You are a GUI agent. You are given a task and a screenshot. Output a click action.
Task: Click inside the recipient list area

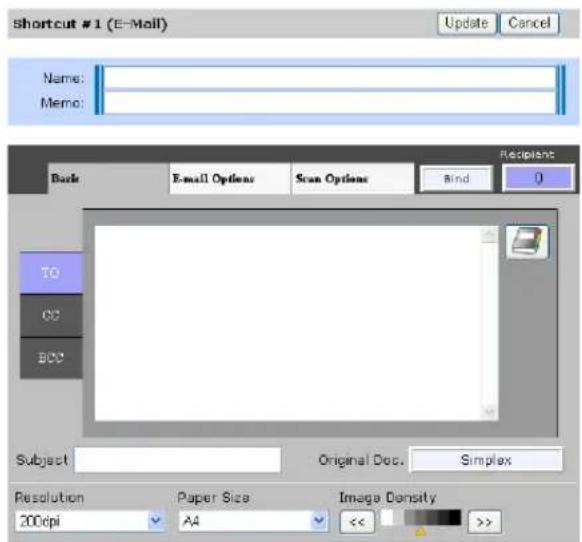[288, 323]
